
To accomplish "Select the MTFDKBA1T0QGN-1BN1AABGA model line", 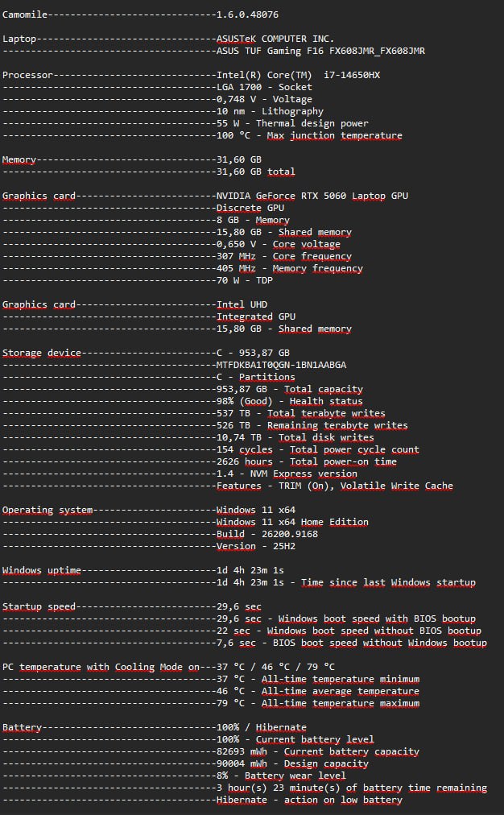I will click(282, 365).
